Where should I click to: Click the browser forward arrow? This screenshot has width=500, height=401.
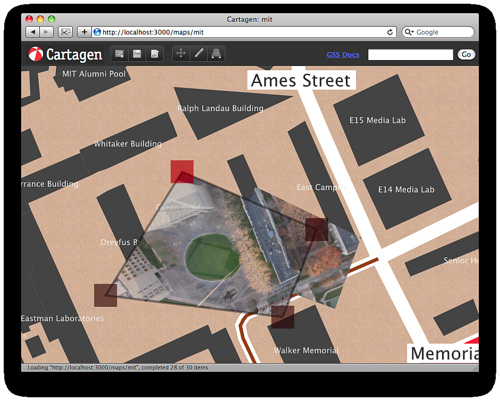point(46,32)
